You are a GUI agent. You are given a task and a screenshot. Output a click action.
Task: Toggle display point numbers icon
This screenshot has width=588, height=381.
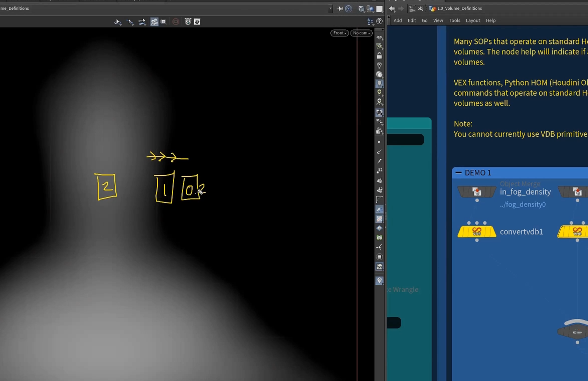379,170
